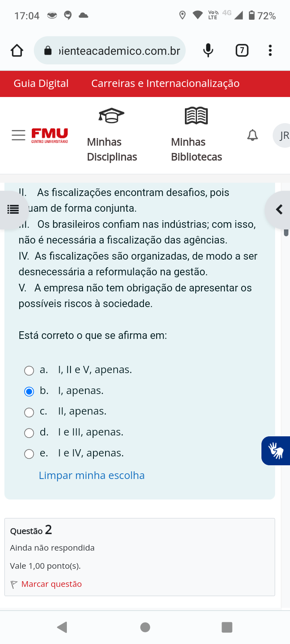Screen dimensions: 290x644
Task: Open Carreiras e Internacionalização menu item
Action: coord(165,83)
